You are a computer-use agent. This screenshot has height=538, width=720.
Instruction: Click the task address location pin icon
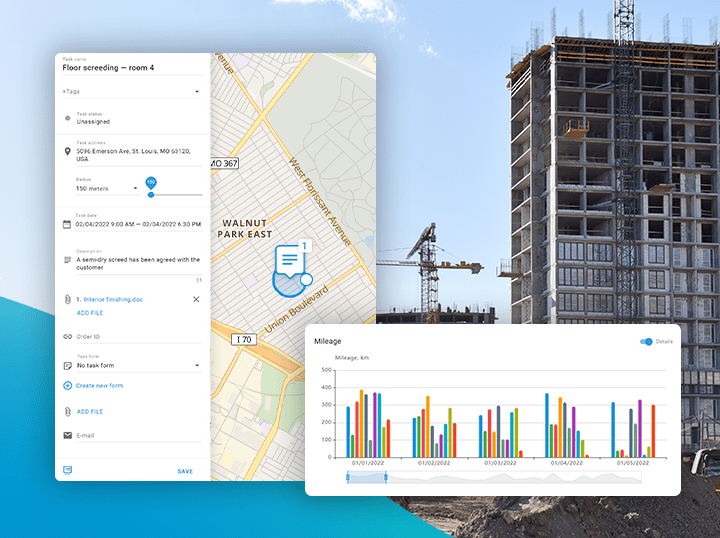pos(68,151)
